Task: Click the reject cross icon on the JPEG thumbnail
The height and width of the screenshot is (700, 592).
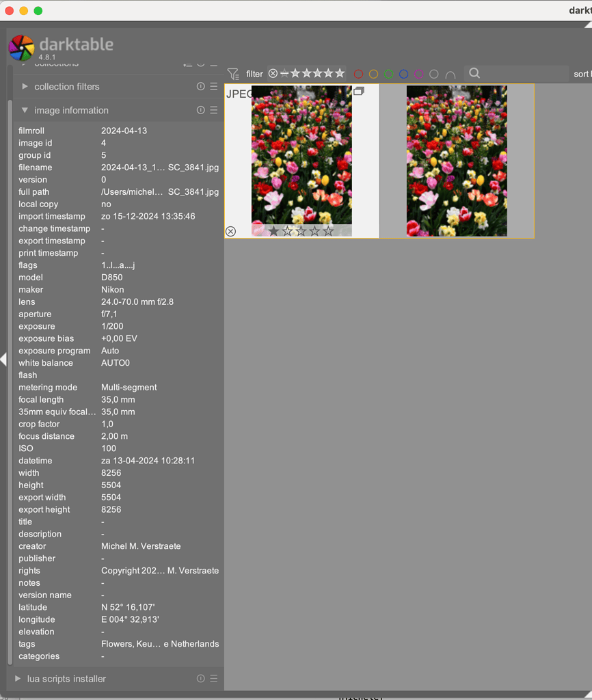Action: (x=230, y=231)
